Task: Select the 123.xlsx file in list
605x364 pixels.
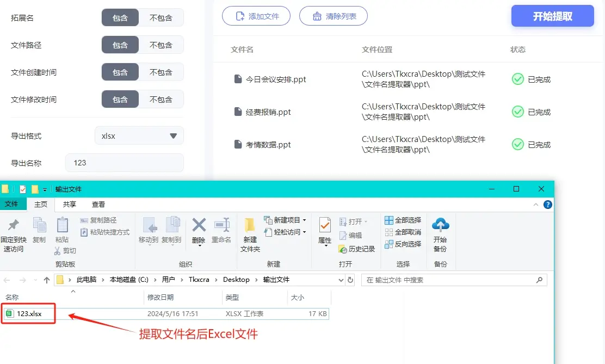Action: coord(29,314)
